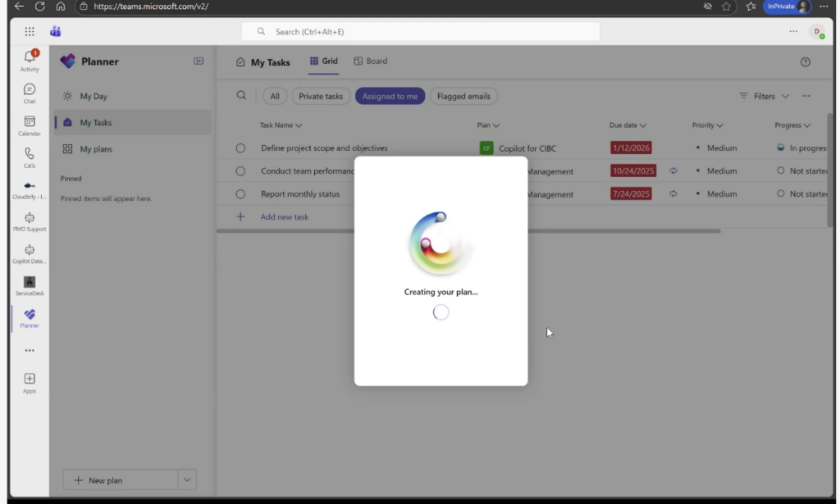Expand New plan dropdown arrow
840x504 pixels.
(187, 480)
